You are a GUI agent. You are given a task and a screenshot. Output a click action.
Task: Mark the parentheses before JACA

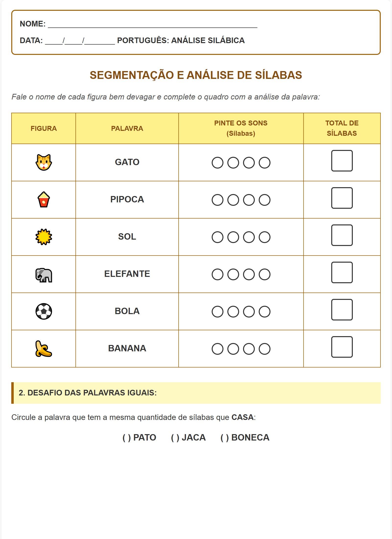[175, 438]
